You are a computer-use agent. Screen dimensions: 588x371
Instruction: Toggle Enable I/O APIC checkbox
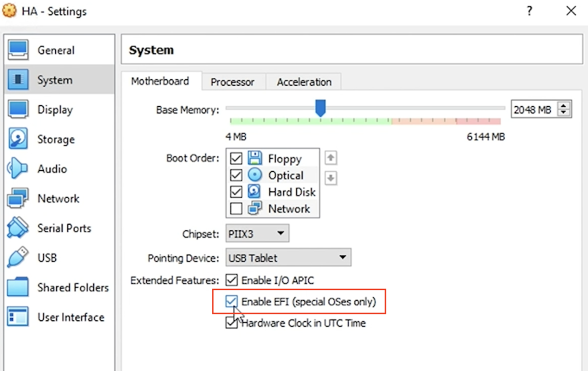coord(232,280)
